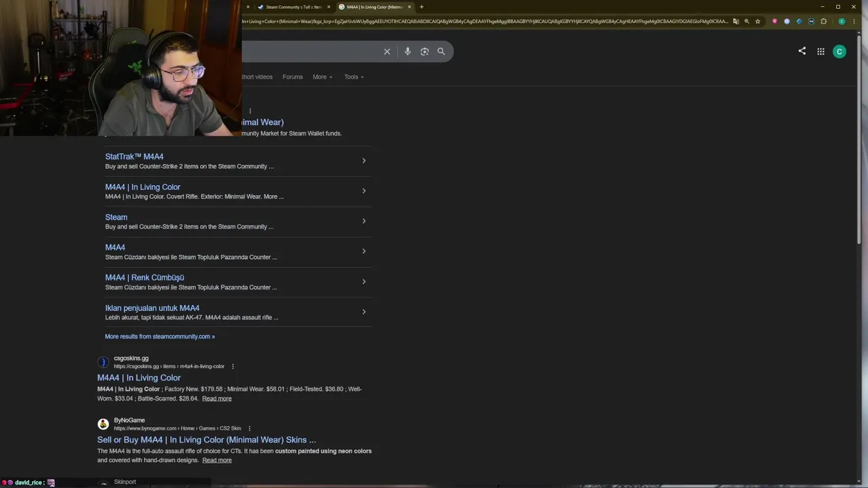Open the dark square extension icon

(x=811, y=21)
